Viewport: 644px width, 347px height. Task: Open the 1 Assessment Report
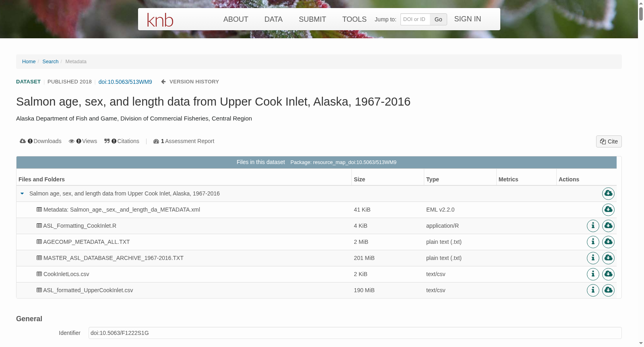click(x=184, y=141)
